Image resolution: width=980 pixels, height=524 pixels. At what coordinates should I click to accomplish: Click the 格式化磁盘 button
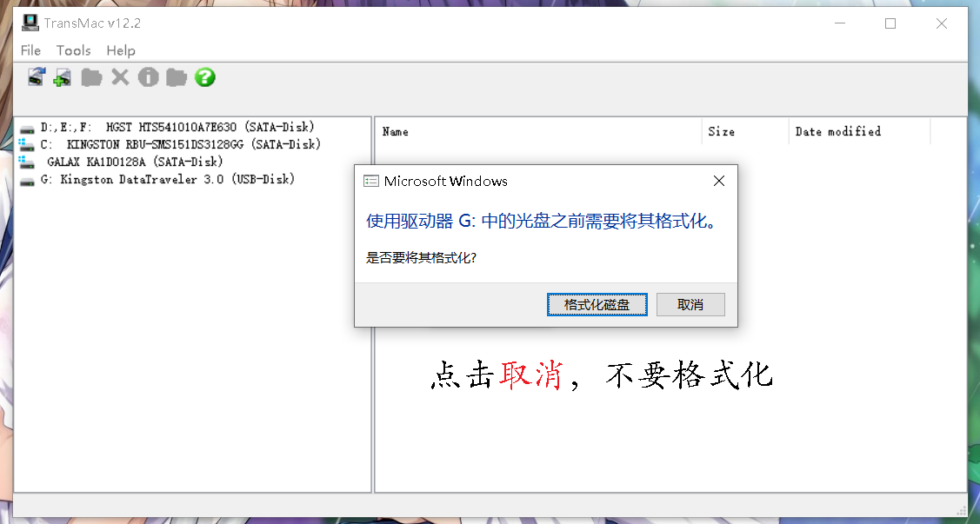click(597, 305)
